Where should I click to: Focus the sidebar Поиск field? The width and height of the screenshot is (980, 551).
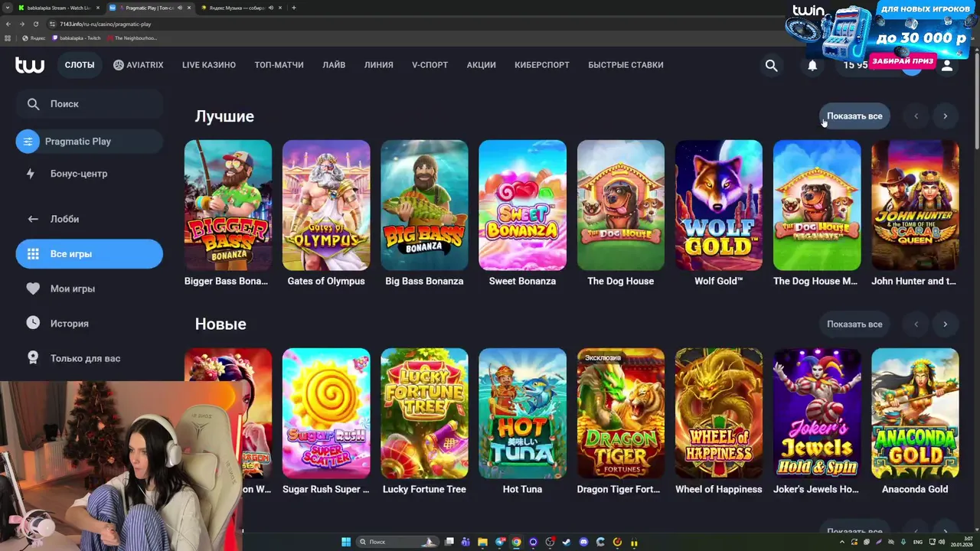point(90,104)
